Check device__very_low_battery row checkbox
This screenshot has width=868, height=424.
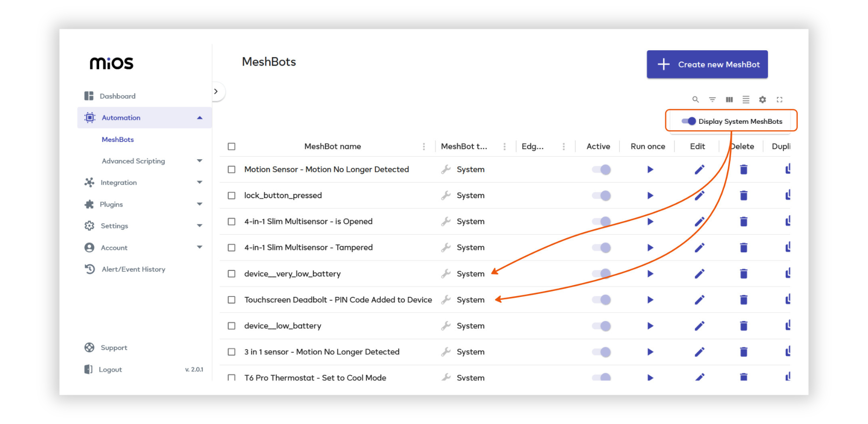click(x=231, y=274)
